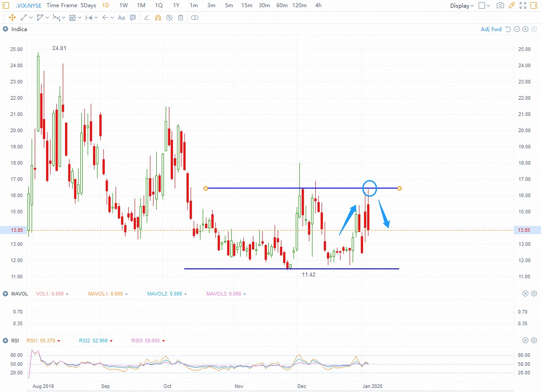Click the orange pencil drawing-tools icon
The image size is (541, 392).
pyautogui.click(x=511, y=5)
